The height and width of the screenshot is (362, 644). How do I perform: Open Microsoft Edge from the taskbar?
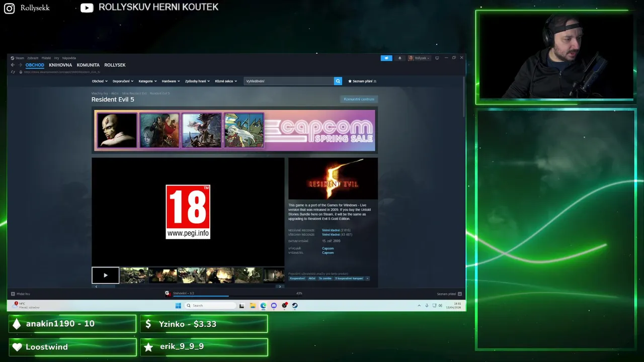tap(263, 305)
